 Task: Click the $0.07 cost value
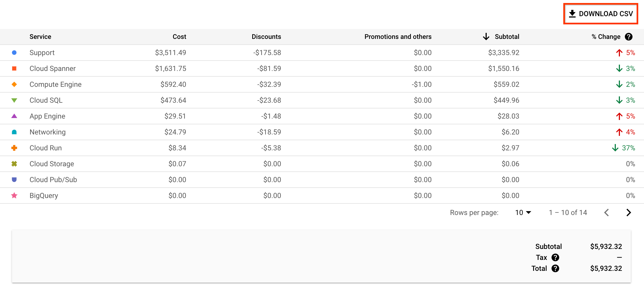pyautogui.click(x=177, y=164)
